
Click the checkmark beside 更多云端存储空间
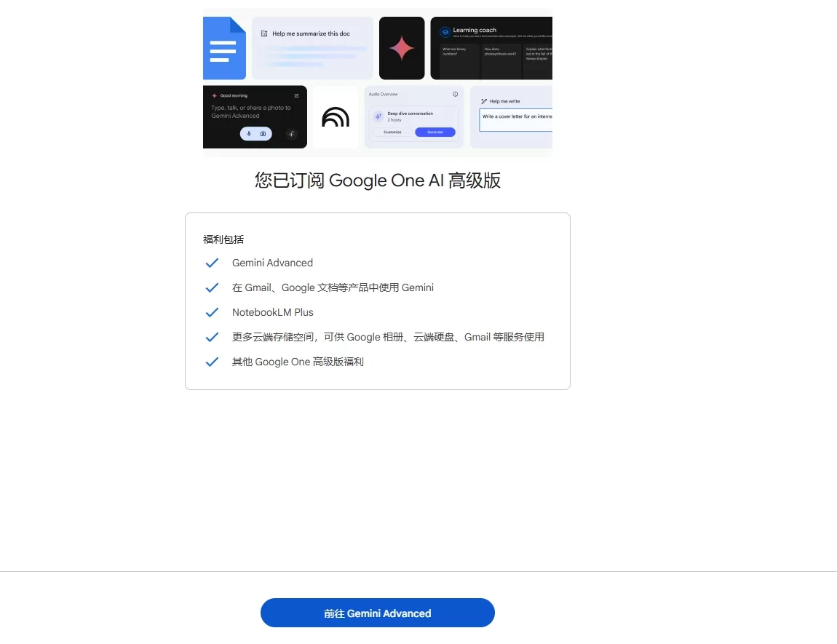(x=212, y=337)
